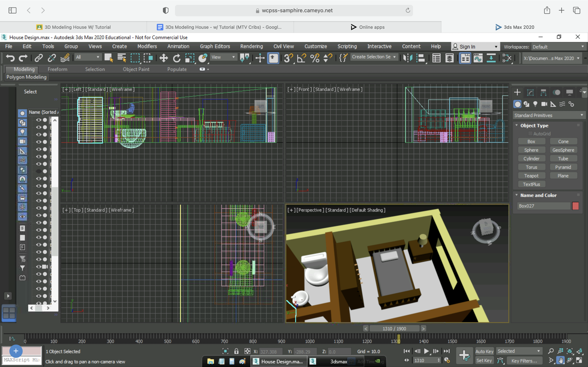This screenshot has width=588, height=367.
Task: Click the Teapot primitive button
Action: coord(531,176)
